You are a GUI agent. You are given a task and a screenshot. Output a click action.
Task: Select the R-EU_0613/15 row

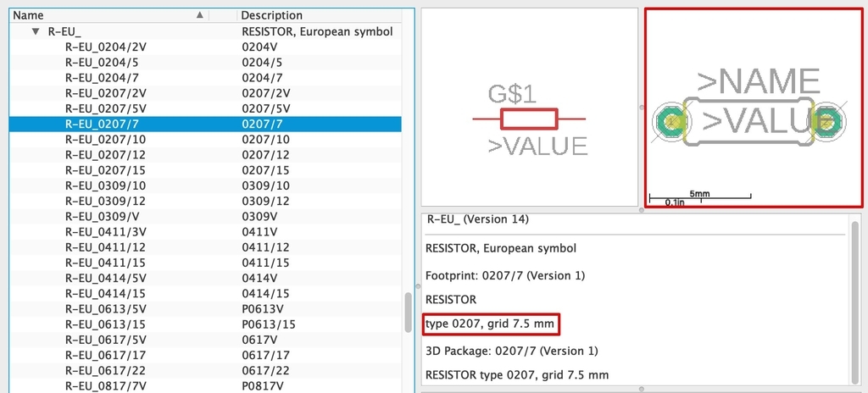(205, 324)
